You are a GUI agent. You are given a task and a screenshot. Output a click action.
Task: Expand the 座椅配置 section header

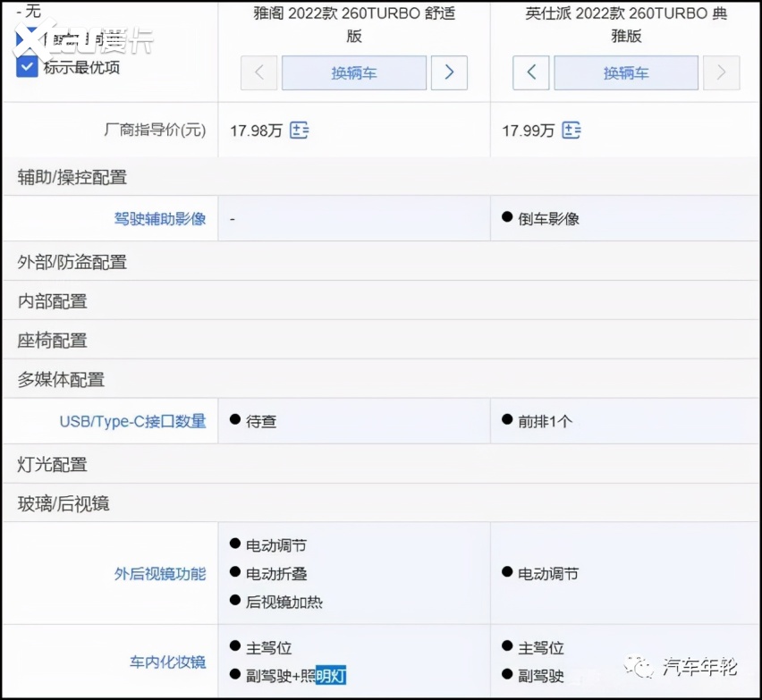(381, 340)
